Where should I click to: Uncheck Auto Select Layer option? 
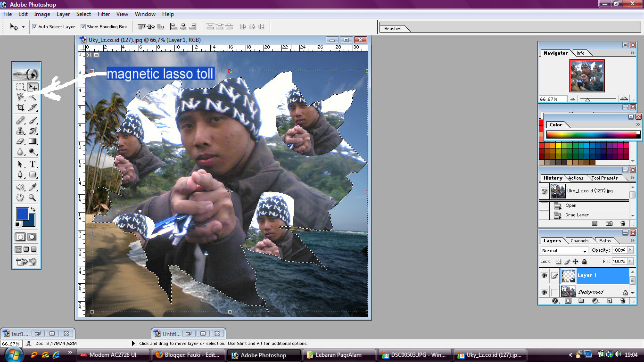click(x=34, y=27)
